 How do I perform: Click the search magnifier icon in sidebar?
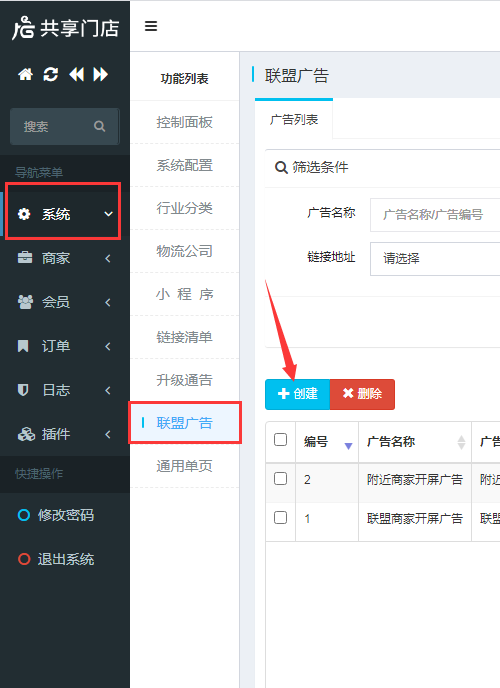pos(100,126)
